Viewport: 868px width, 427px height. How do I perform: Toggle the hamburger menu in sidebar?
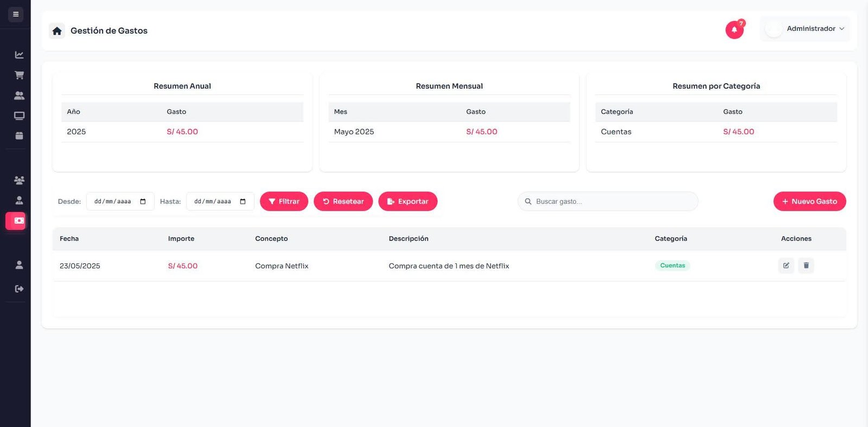[16, 14]
